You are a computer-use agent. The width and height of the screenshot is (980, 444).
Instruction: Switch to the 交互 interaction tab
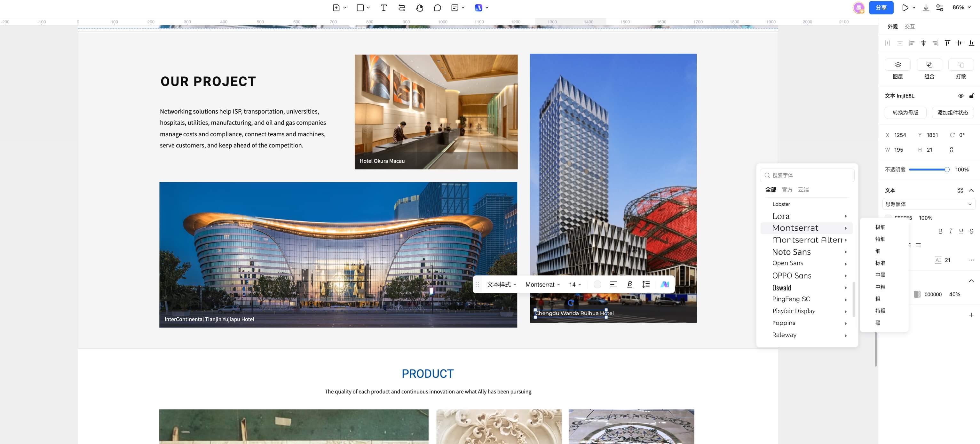tap(909, 27)
